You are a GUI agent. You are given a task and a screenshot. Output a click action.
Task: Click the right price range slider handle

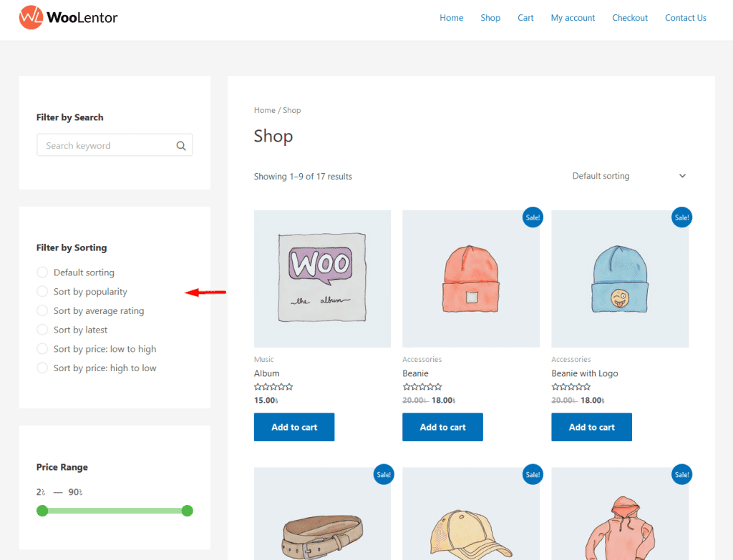(188, 511)
